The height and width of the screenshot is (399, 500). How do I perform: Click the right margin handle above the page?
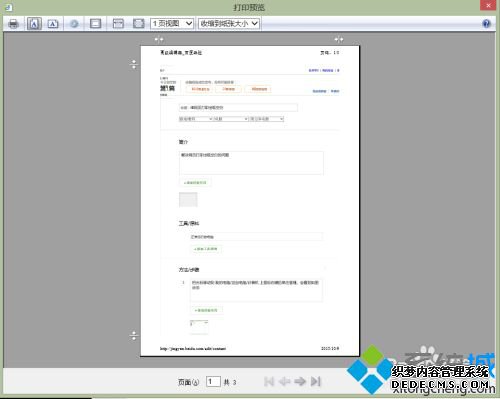coord(339,40)
